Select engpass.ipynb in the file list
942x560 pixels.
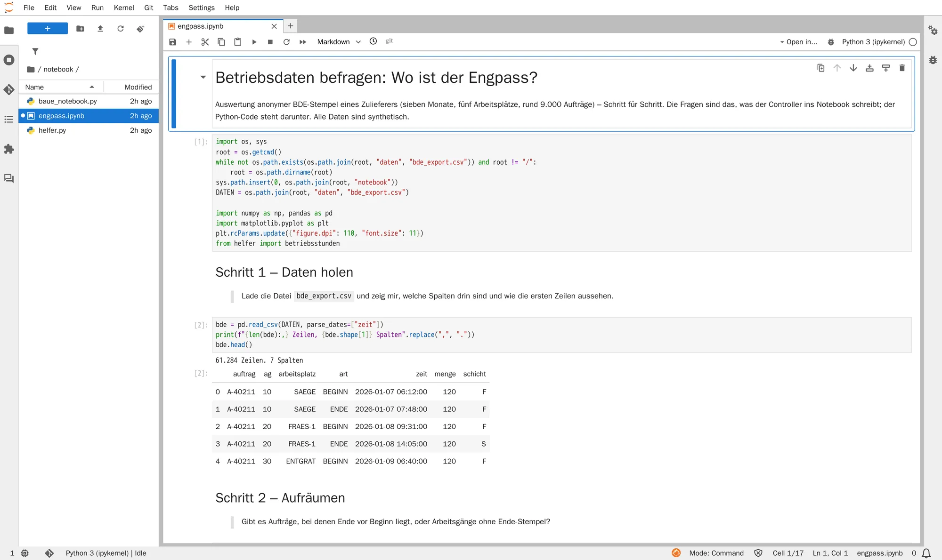click(89, 116)
